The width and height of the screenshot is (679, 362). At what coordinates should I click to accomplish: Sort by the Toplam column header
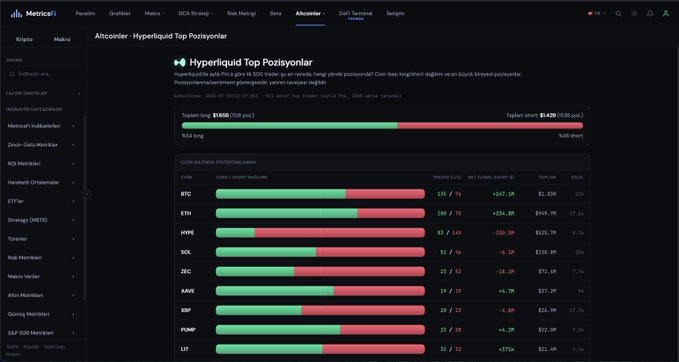tap(547, 178)
